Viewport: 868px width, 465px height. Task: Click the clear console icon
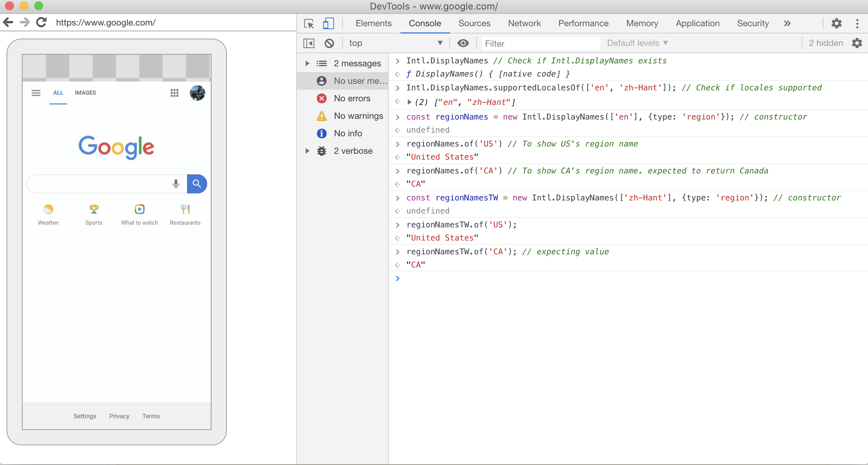[x=329, y=43]
